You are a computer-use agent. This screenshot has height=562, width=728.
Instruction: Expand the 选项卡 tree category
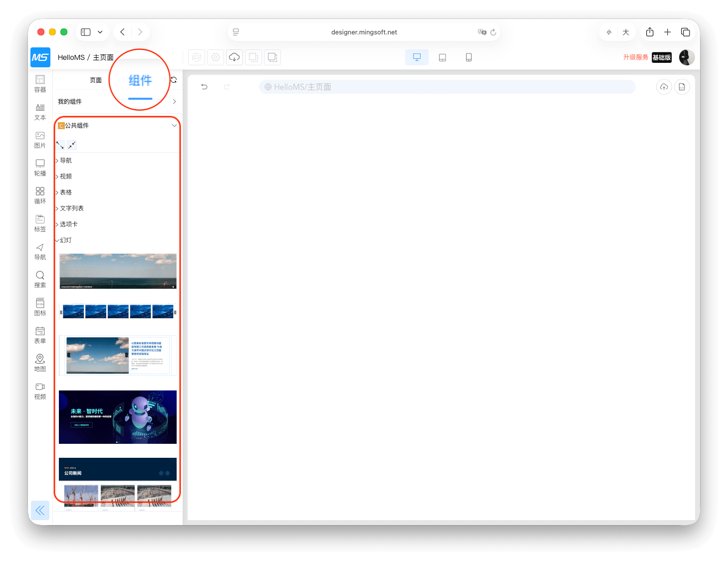pos(69,224)
